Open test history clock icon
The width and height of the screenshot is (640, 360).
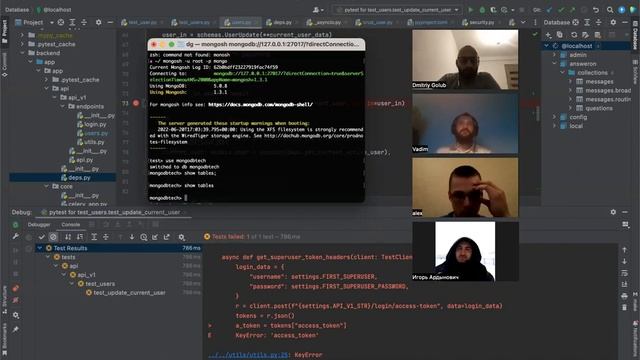pos(144,237)
